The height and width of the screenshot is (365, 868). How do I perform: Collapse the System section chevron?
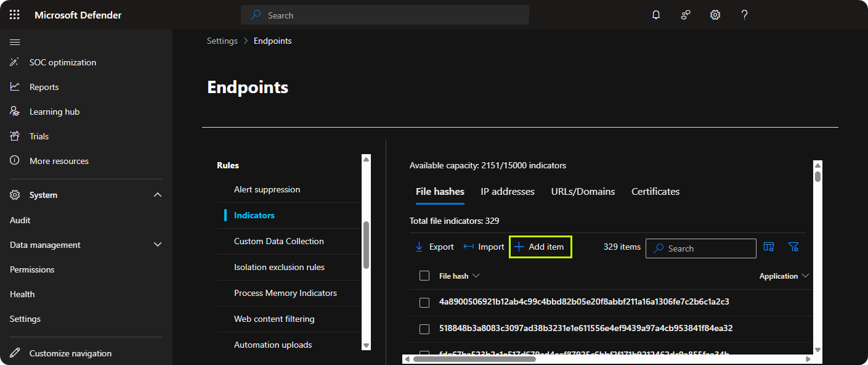[158, 195]
